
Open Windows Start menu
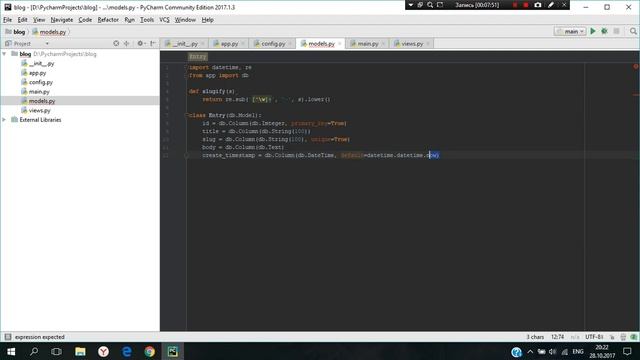pyautogui.click(x=11, y=351)
